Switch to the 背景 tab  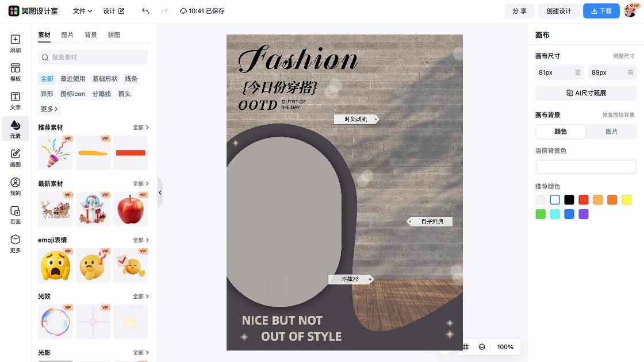pos(91,35)
